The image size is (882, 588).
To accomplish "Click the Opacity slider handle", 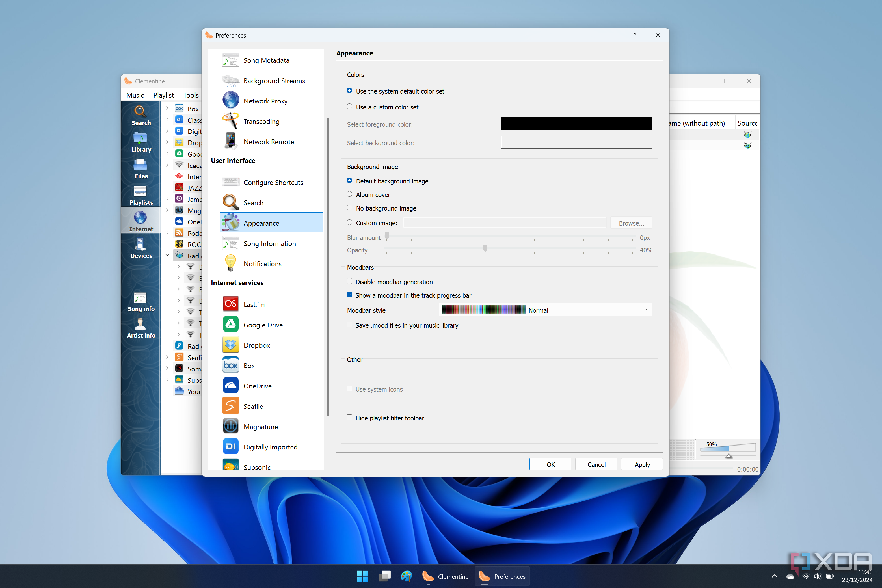I will tap(485, 248).
